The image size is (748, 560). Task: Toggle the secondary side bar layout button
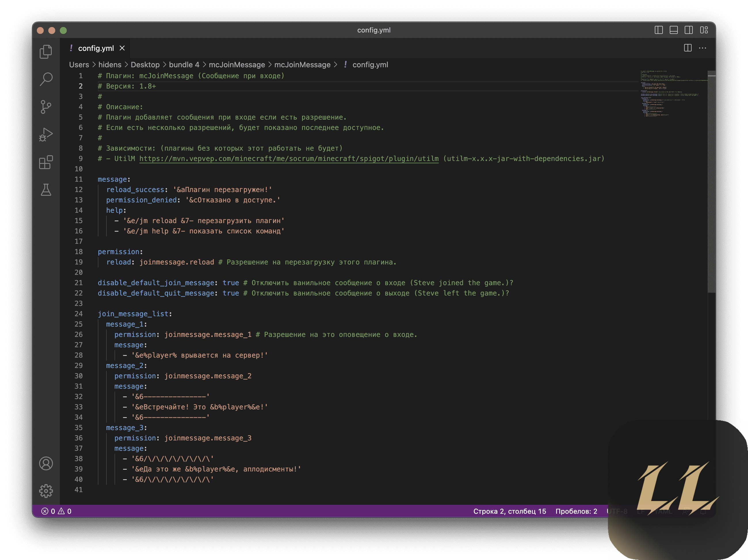689,30
